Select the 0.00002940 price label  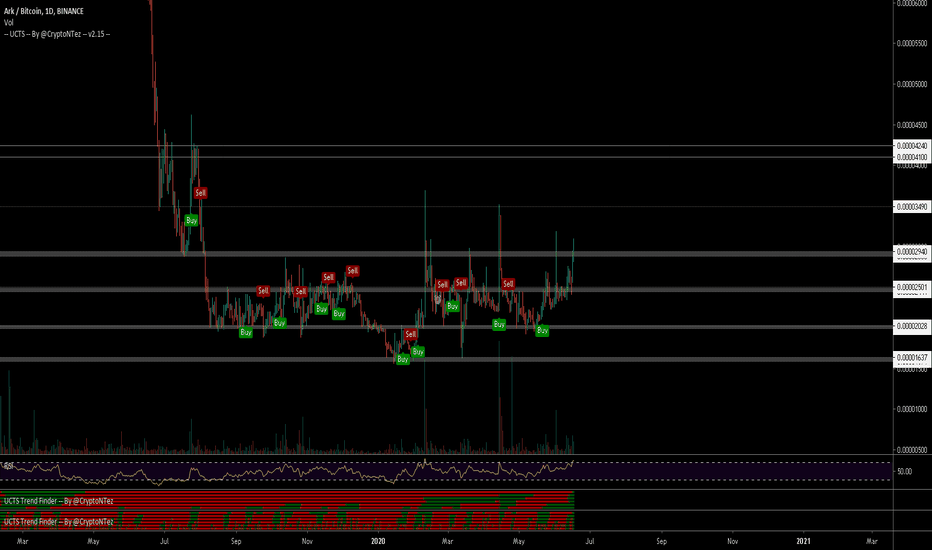(x=912, y=252)
